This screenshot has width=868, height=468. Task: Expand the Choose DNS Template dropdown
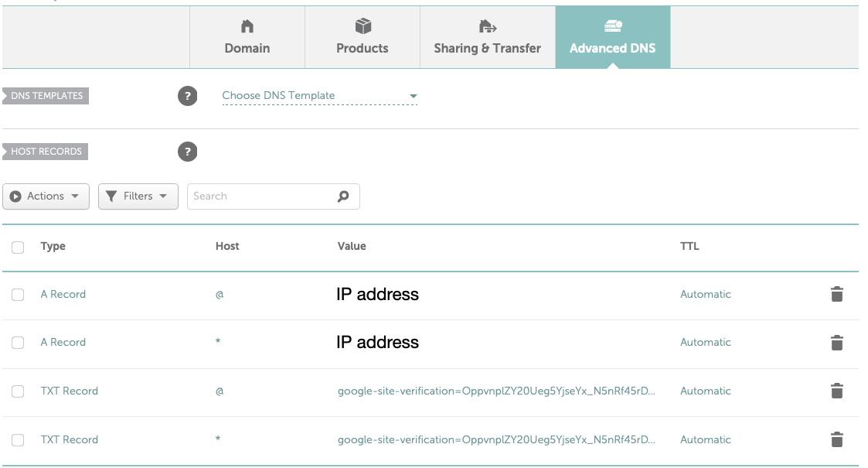tap(319, 96)
